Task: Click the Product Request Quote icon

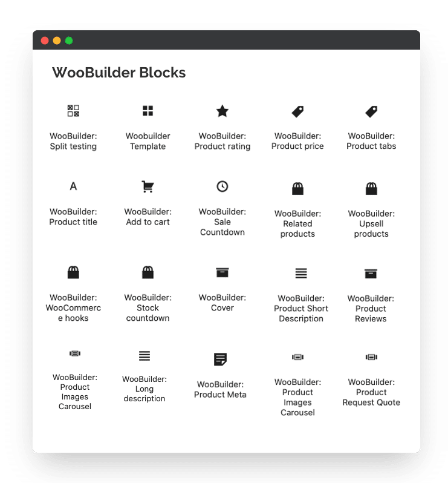Action: (x=371, y=357)
